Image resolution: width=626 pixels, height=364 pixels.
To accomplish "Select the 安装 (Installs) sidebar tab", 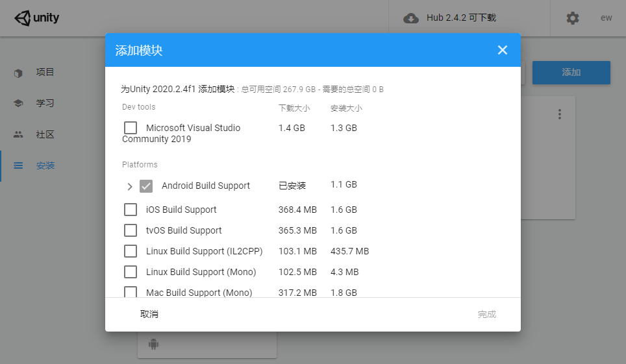I will [45, 165].
